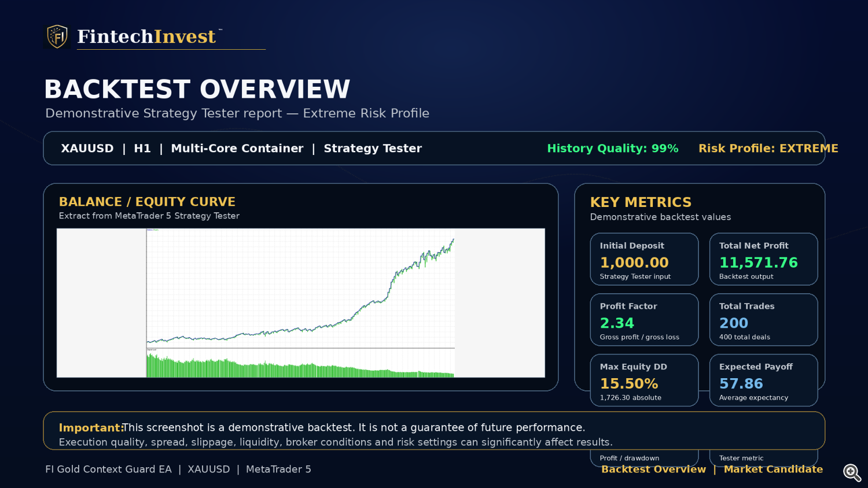Click the Gross profit / gross loss caption
The width and height of the screenshot is (868, 488).
(x=639, y=337)
